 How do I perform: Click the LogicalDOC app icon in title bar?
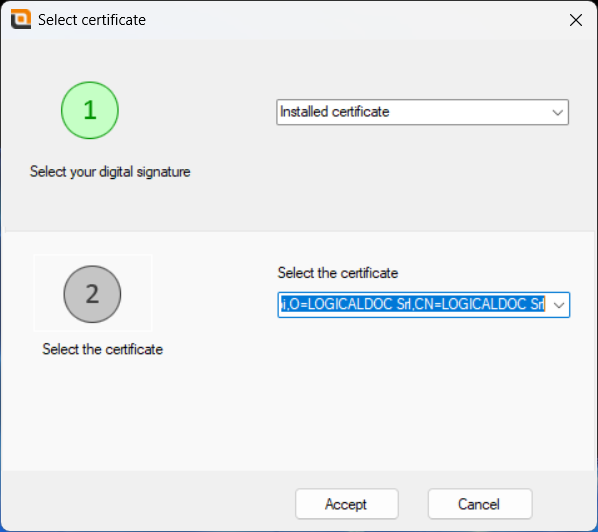21,19
